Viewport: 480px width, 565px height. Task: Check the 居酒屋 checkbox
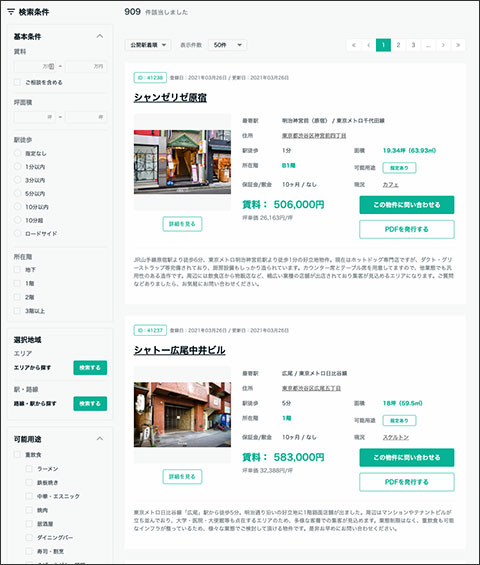pyautogui.click(x=29, y=524)
